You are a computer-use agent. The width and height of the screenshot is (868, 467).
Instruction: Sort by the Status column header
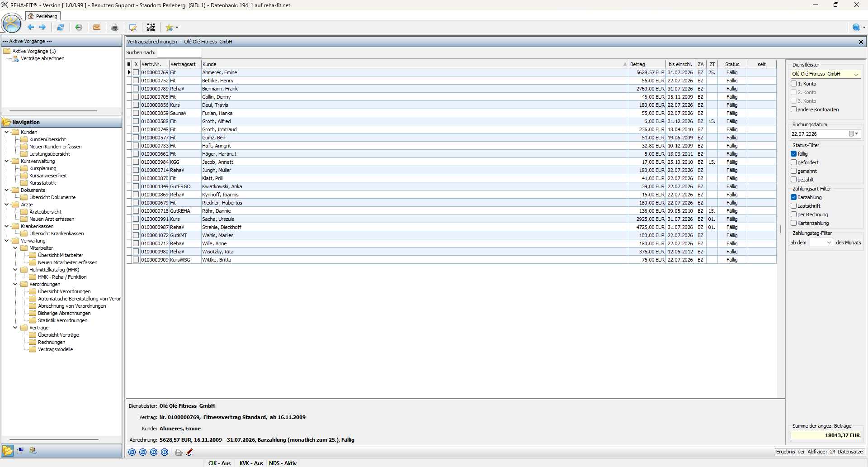pos(732,64)
